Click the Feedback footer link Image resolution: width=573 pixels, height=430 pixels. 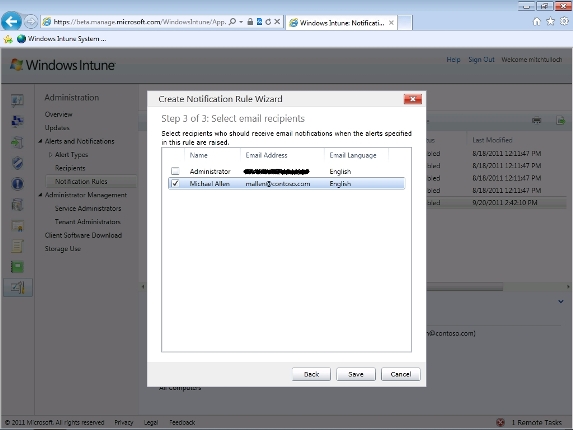pos(182,422)
